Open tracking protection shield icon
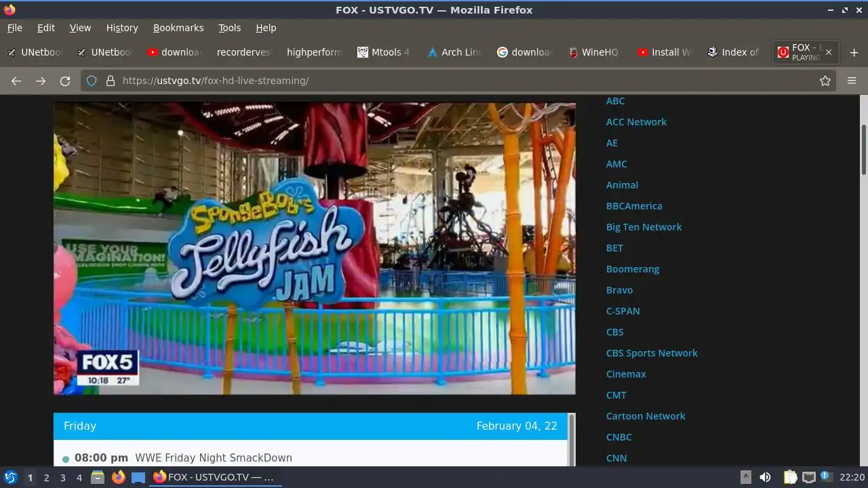868x488 pixels. pos(92,81)
